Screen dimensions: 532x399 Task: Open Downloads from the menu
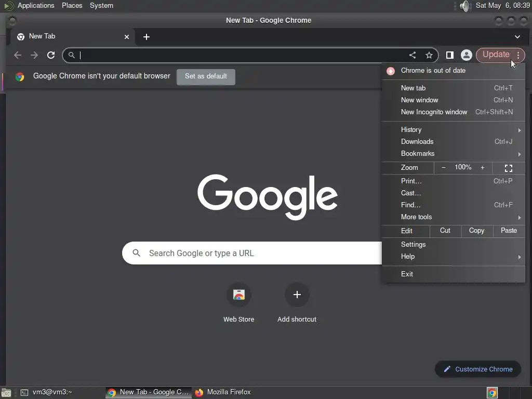tap(453, 141)
